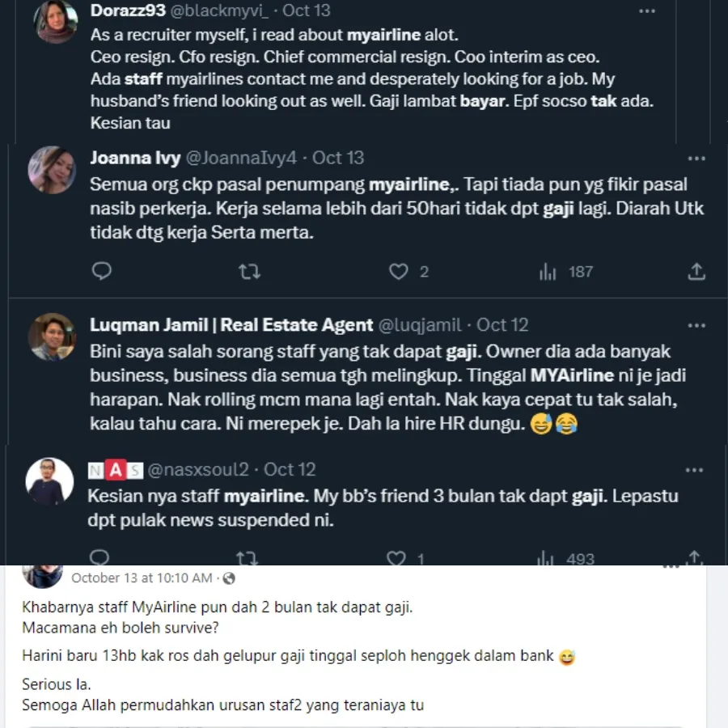
Task: Open Joanna Ivy's avatar
Action: 52,170
